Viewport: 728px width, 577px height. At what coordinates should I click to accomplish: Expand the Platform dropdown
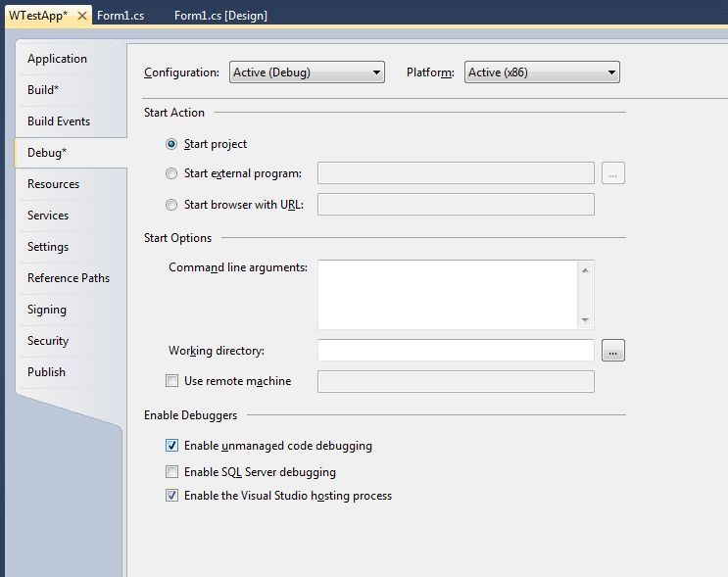(542, 72)
